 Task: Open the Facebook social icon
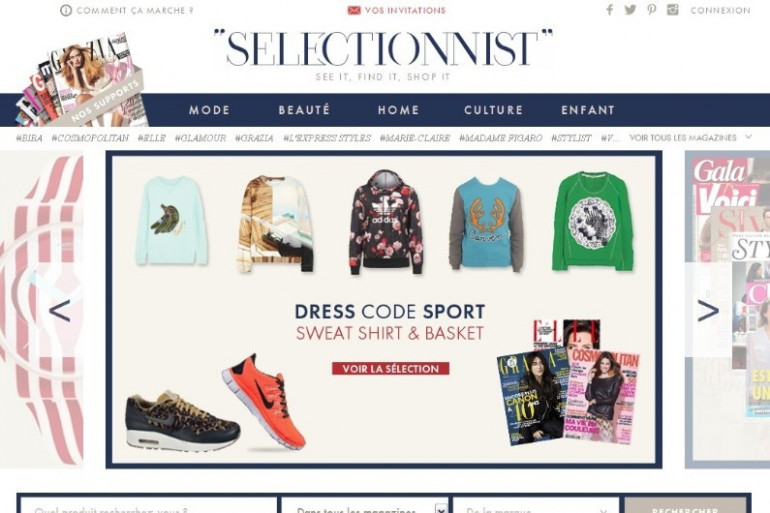pyautogui.click(x=609, y=10)
